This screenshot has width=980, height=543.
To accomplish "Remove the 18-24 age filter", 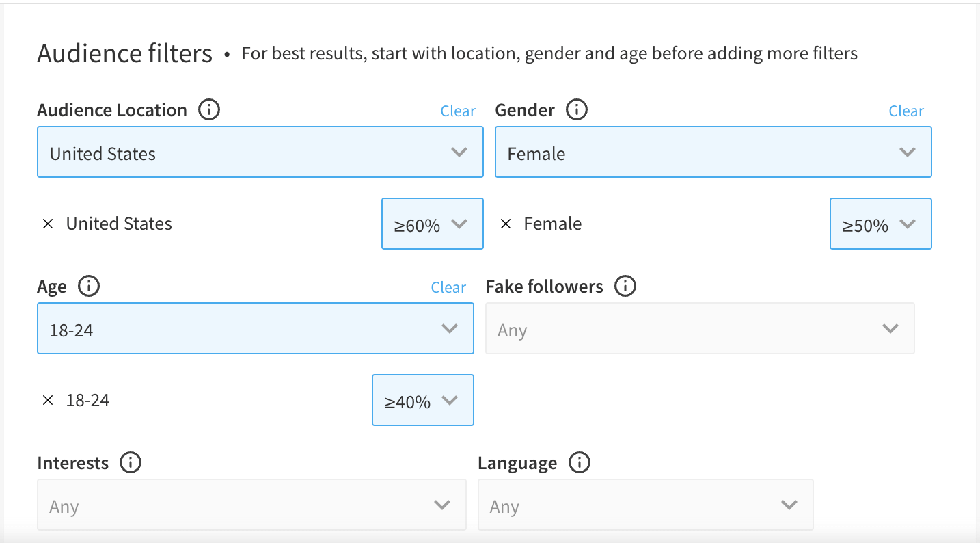I will click(x=48, y=400).
